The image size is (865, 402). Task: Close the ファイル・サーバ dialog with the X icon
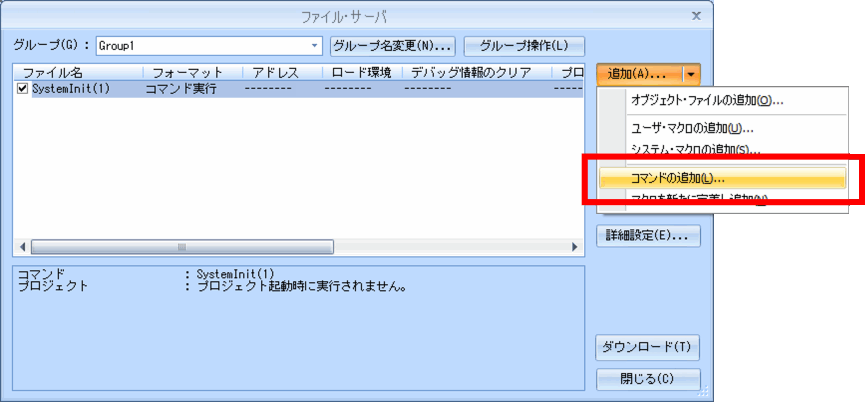coord(696,16)
